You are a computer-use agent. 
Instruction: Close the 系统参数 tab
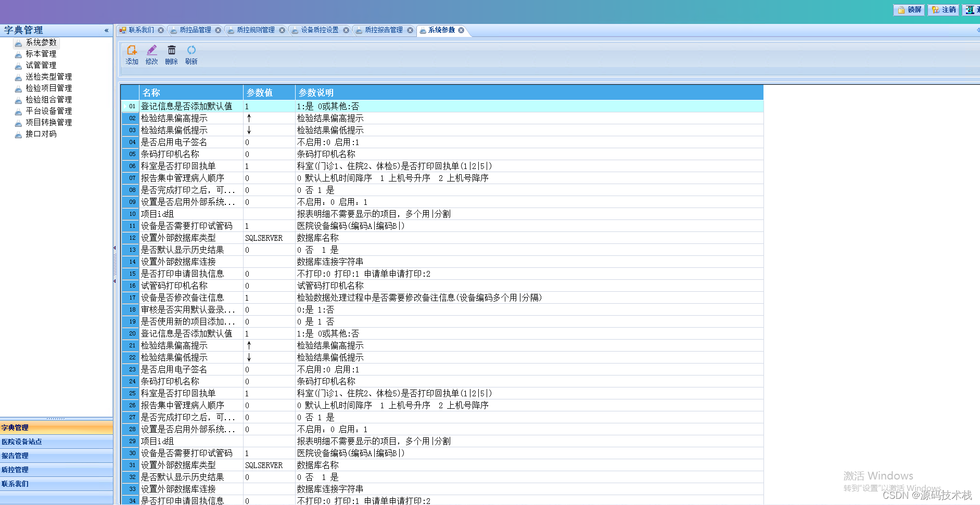point(461,30)
